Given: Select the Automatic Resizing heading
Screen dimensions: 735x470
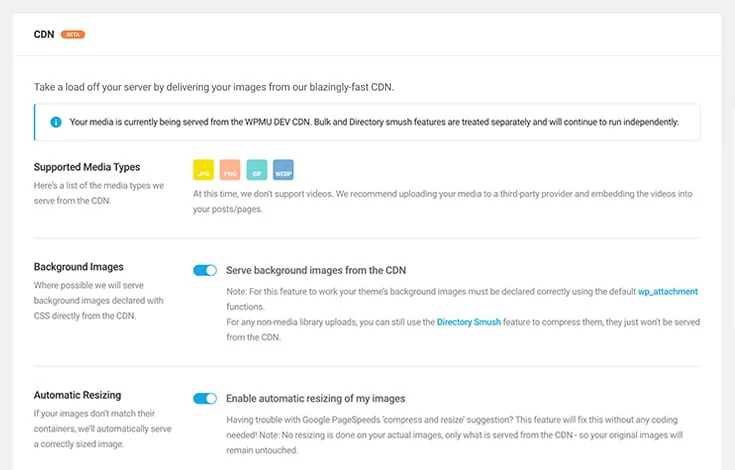Looking at the screenshot, I should [x=77, y=395].
